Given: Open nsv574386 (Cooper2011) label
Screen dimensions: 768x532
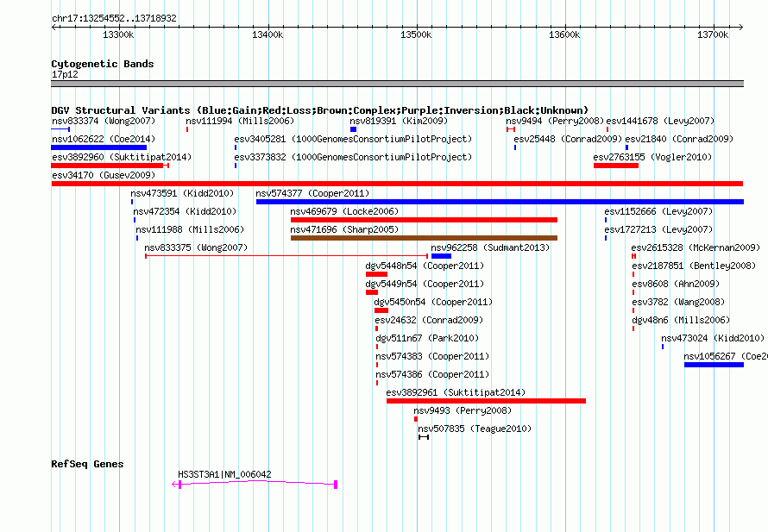Looking at the screenshot, I should tap(432, 374).
